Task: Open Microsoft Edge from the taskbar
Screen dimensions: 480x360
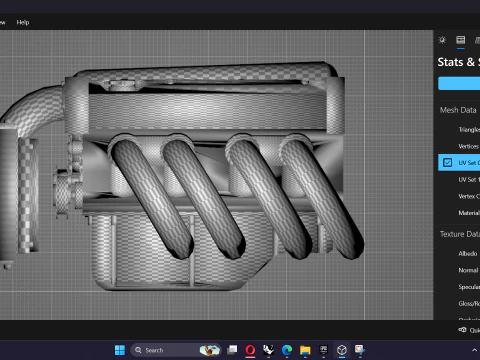Action: (287, 350)
